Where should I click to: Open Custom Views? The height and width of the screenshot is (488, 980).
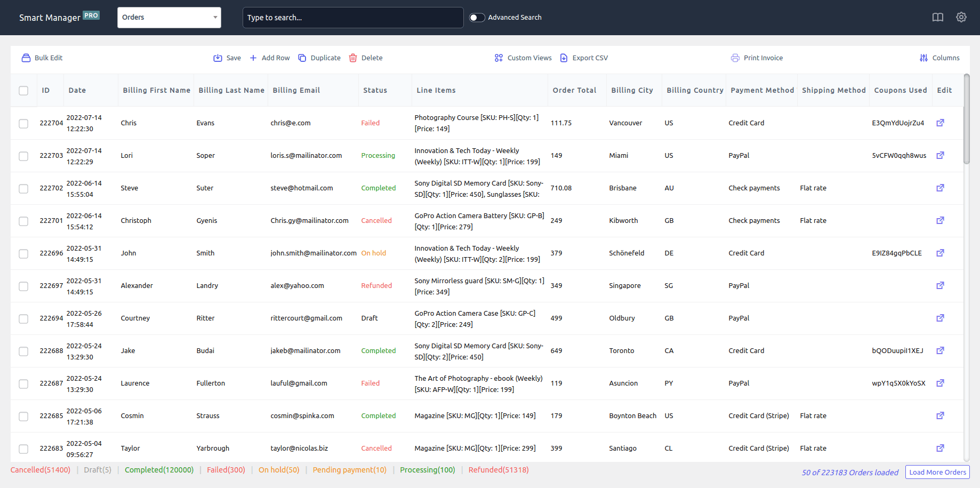523,58
